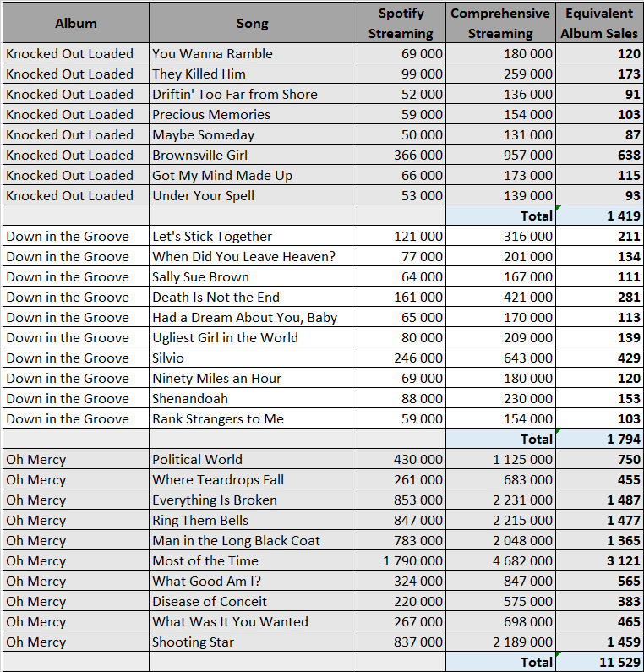Select Spotify value 853 000
The height and width of the screenshot is (672, 644).
(x=401, y=500)
